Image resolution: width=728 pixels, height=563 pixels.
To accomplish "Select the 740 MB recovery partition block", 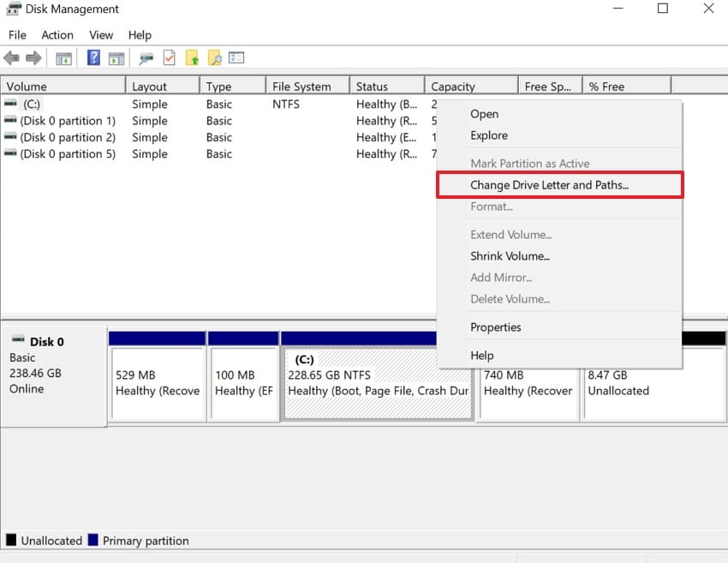I will tap(528, 392).
